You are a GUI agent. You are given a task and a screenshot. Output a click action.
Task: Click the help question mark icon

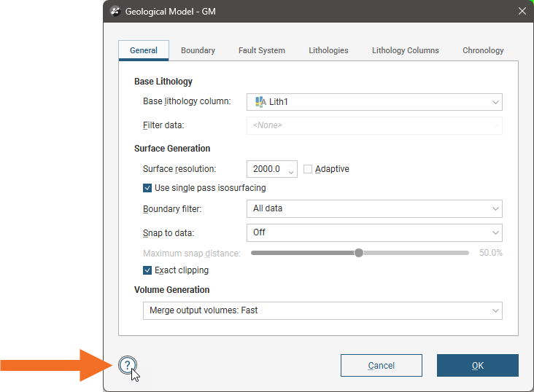127,365
